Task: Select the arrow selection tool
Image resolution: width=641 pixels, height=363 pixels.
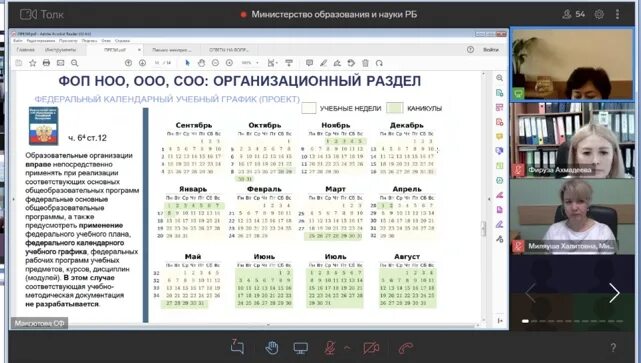Action: [x=187, y=63]
